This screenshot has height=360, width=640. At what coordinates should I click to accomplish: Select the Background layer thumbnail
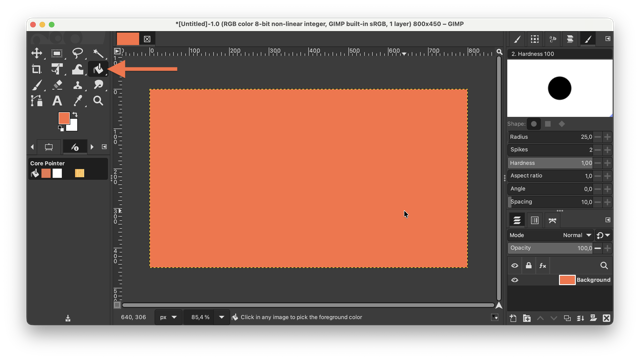point(567,280)
